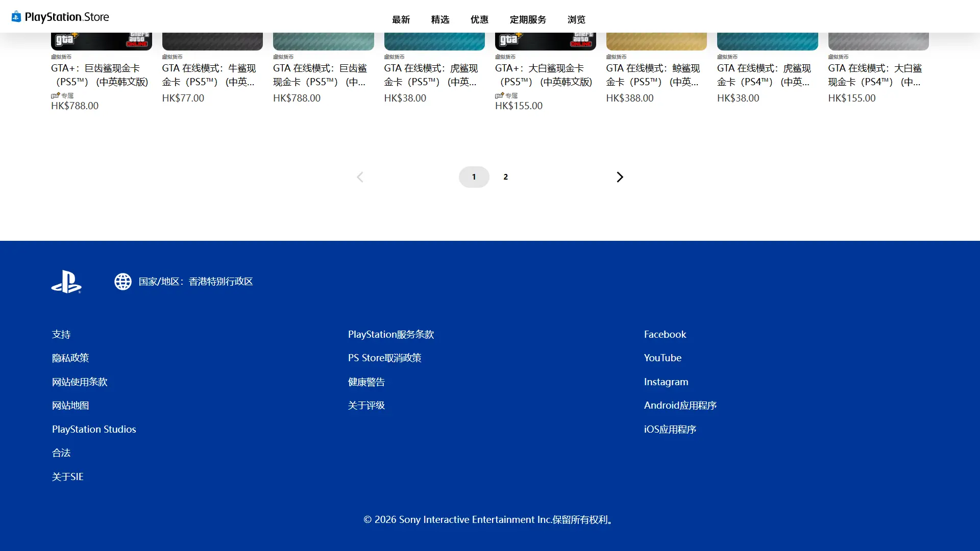
Task: Select page 1 in pagination
Action: [474, 177]
